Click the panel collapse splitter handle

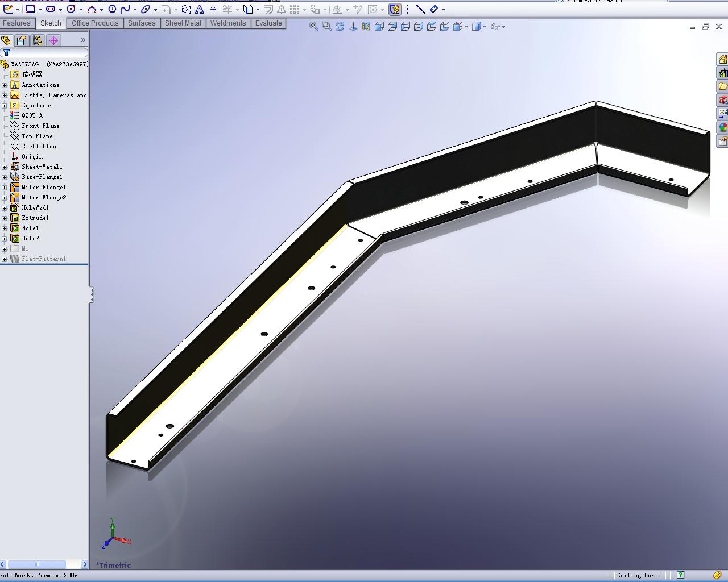click(92, 294)
